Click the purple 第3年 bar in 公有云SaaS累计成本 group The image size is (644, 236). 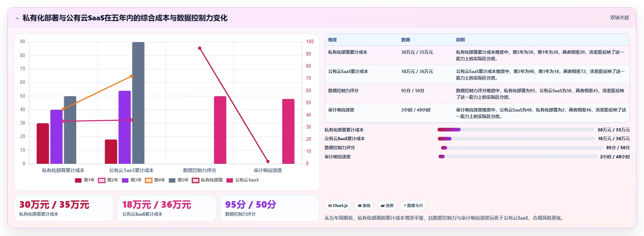(125, 127)
